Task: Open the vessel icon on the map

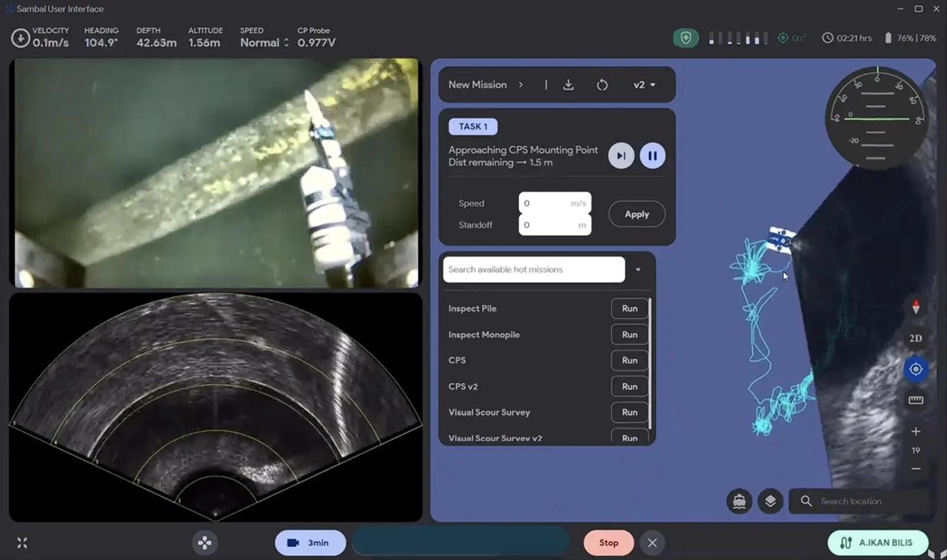Action: click(739, 501)
